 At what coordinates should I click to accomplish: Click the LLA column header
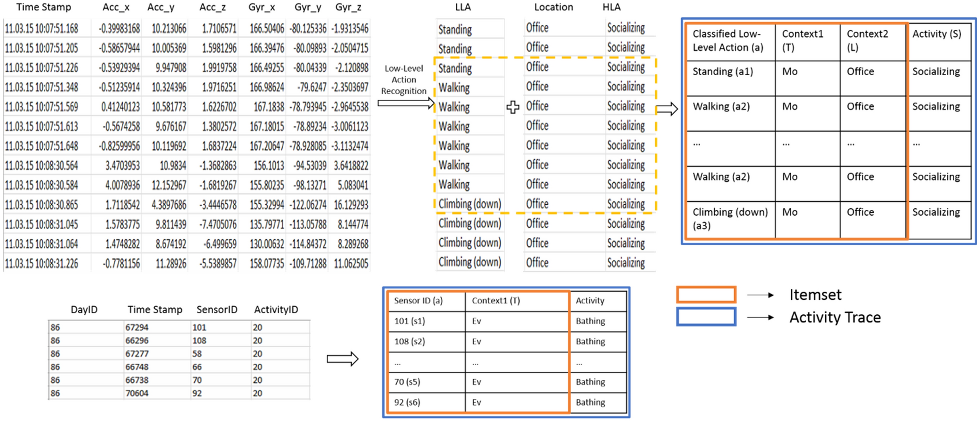pos(463,7)
